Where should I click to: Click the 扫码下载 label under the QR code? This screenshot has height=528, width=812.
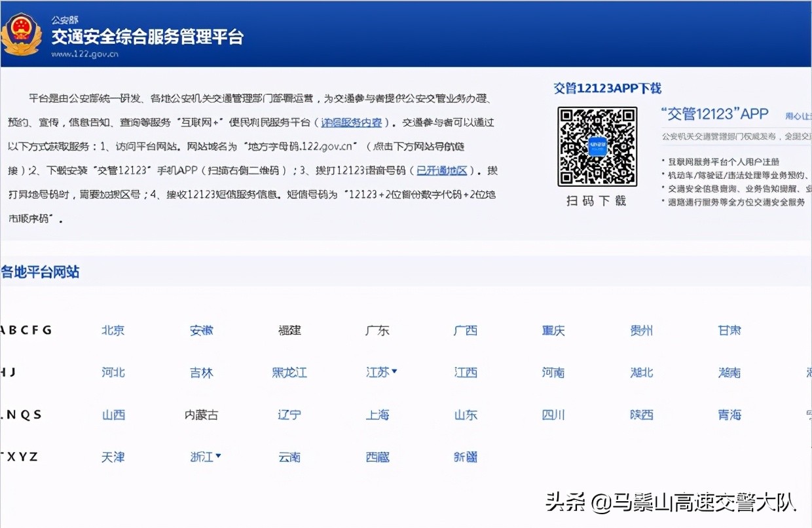597,201
